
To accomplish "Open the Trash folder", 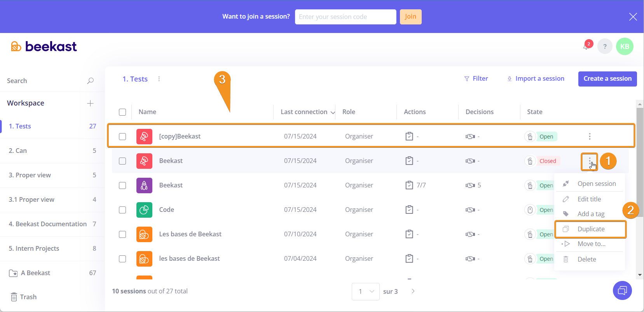I will pyautogui.click(x=23, y=297).
